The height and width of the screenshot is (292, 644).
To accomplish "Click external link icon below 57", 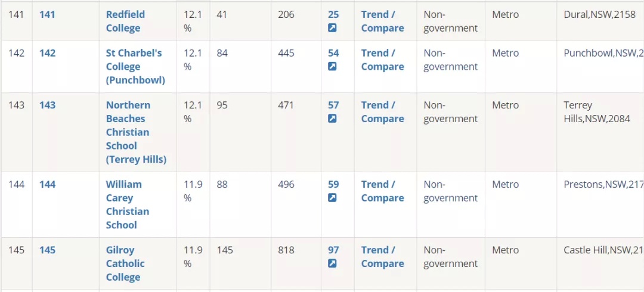I will point(332,119).
